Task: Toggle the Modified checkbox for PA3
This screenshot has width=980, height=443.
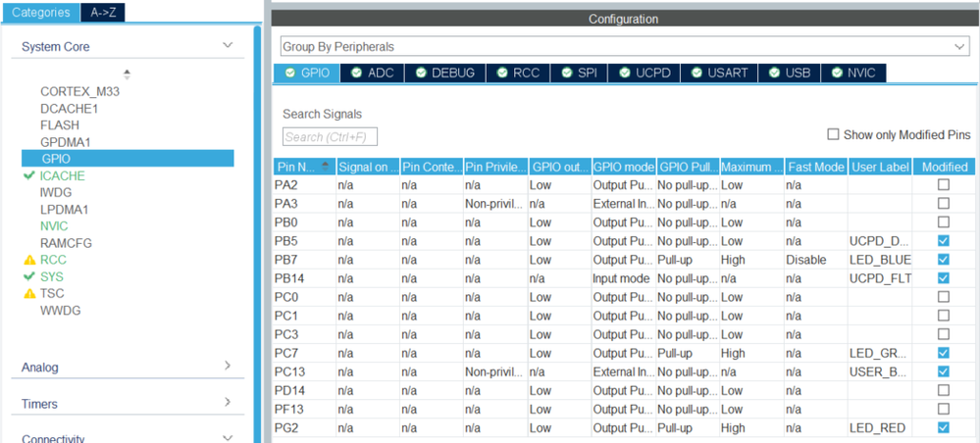Action: point(943,203)
